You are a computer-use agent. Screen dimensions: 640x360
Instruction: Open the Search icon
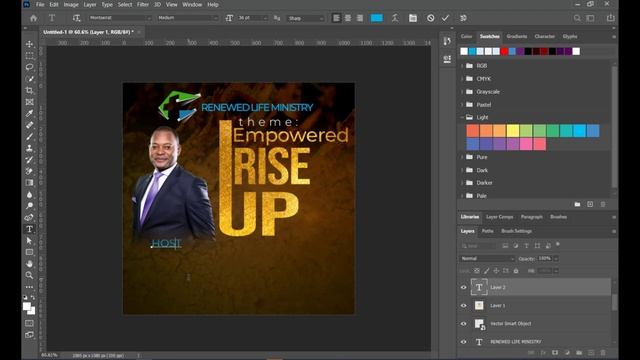click(x=577, y=18)
